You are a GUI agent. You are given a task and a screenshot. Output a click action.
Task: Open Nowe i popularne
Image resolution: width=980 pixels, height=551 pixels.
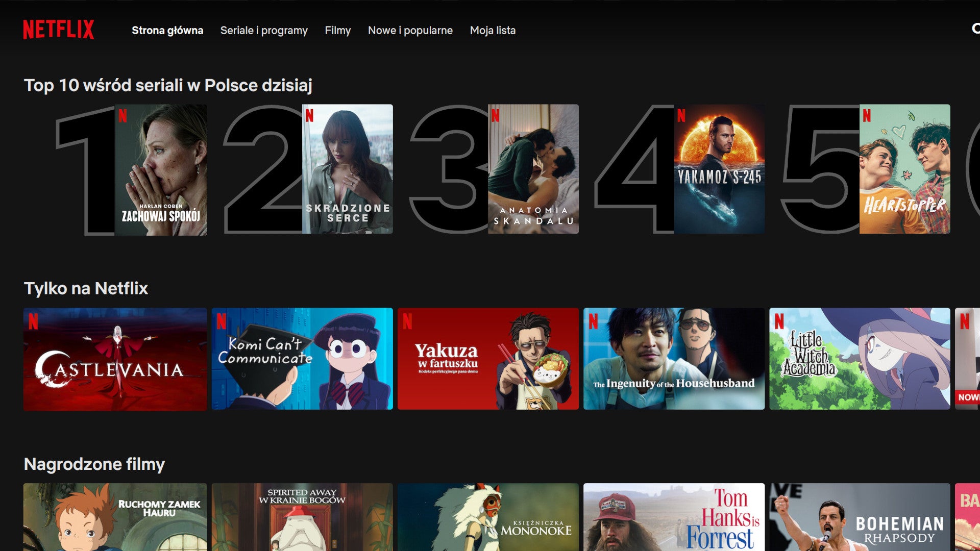coord(410,31)
